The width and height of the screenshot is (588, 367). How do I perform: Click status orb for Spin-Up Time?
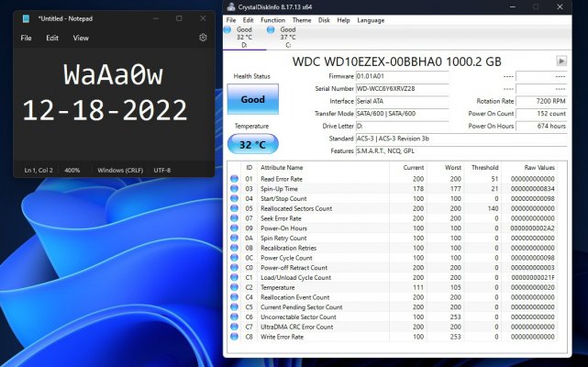(235, 188)
